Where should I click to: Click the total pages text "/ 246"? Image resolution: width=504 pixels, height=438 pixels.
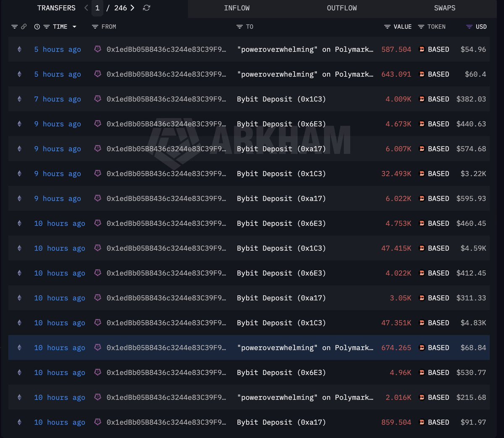116,8
